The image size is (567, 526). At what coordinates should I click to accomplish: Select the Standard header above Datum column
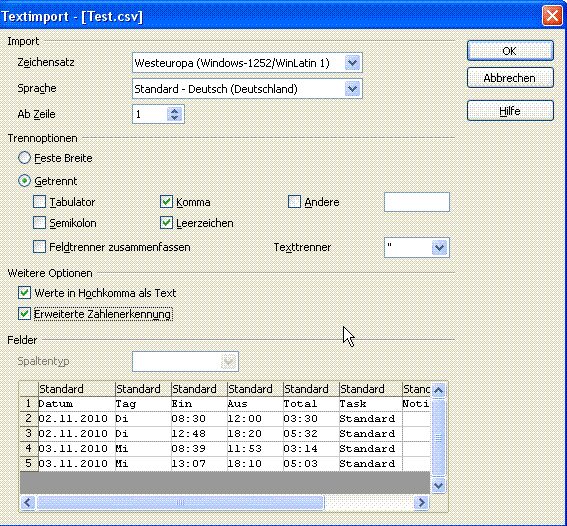[77, 389]
